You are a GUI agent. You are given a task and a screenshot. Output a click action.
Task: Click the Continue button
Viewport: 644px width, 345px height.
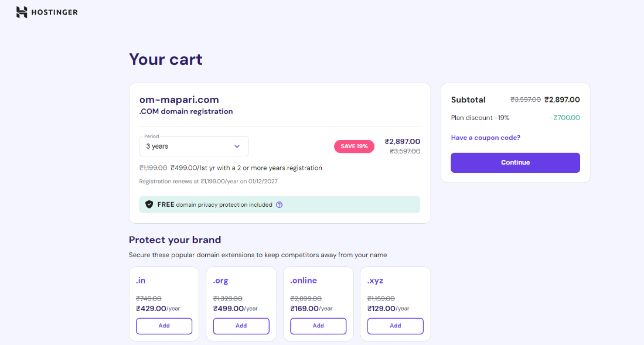coord(515,162)
